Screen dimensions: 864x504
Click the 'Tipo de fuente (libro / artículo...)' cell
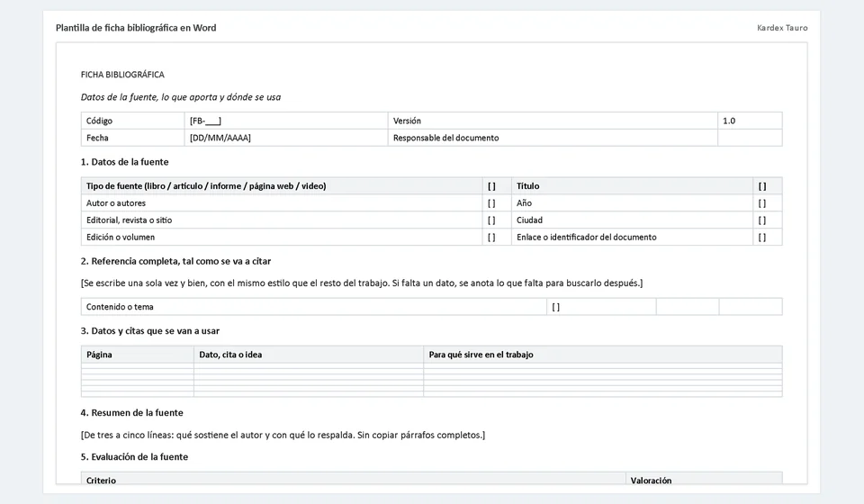[282, 186]
